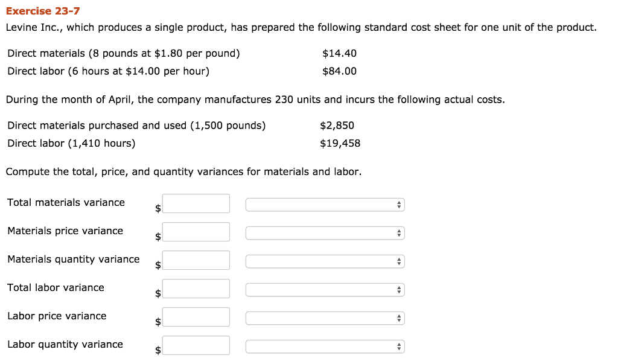Screen dimensions: 618x364
Task: Click the stepper arrows beside Labor price variance dropdown
Action: pos(398,318)
